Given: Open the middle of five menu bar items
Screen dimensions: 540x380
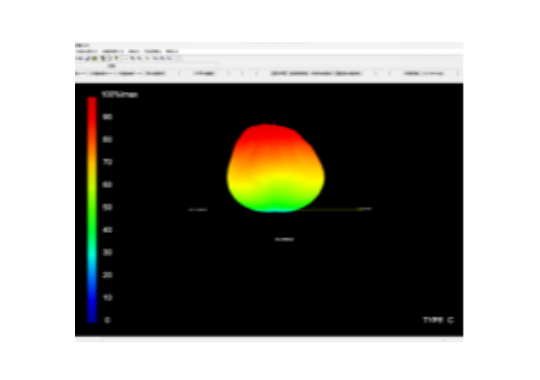Looking at the screenshot, I should (x=134, y=51).
